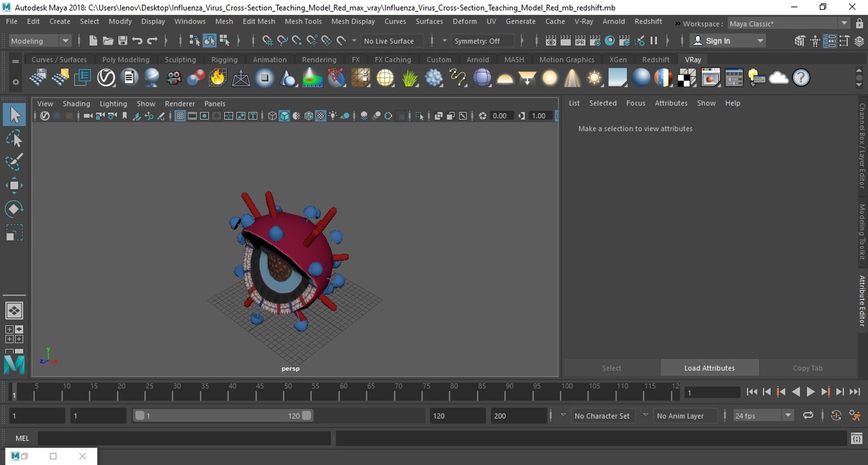Switch to the Poly Modeling shelf tab
The width and height of the screenshot is (868, 465).
pyautogui.click(x=126, y=60)
